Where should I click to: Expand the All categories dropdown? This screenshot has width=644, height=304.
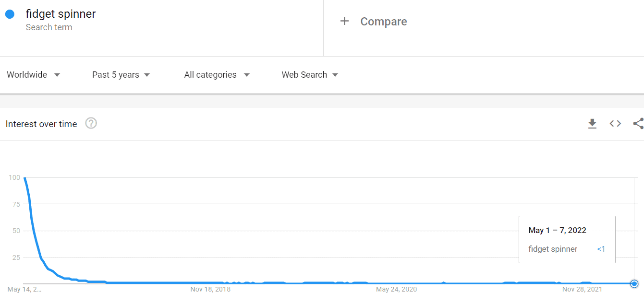(217, 75)
